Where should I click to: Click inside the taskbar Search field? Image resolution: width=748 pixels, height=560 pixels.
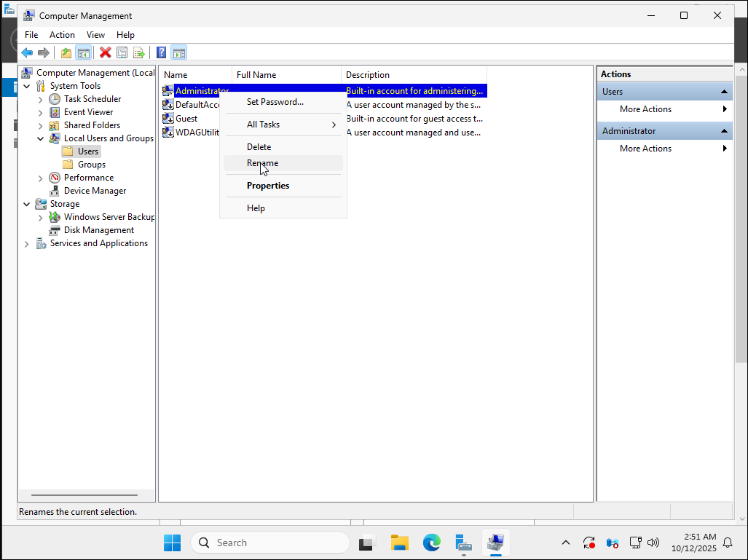[269, 542]
